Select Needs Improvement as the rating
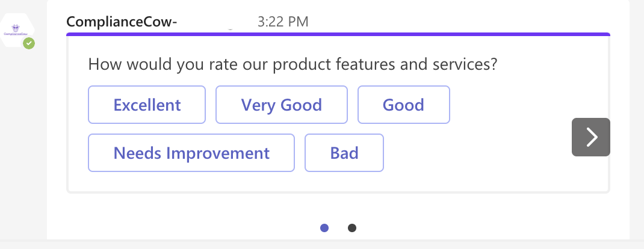 pos(191,153)
